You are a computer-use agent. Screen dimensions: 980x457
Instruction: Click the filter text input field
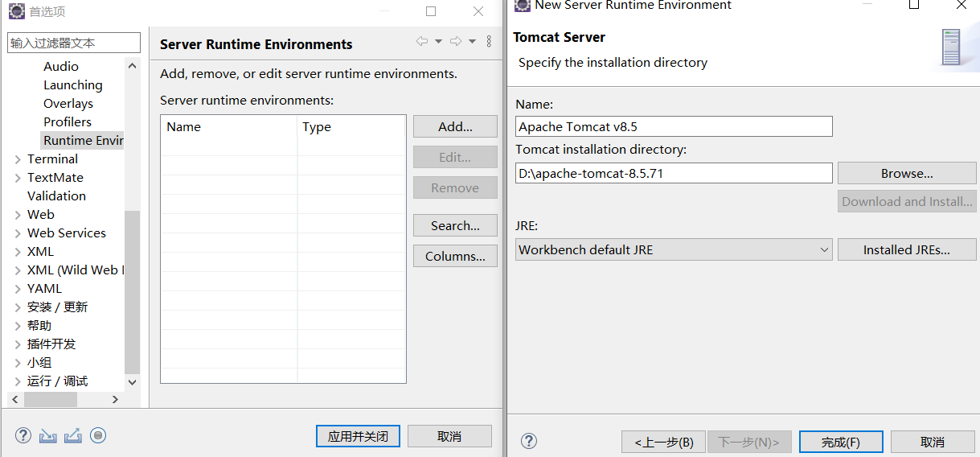pyautogui.click(x=74, y=43)
